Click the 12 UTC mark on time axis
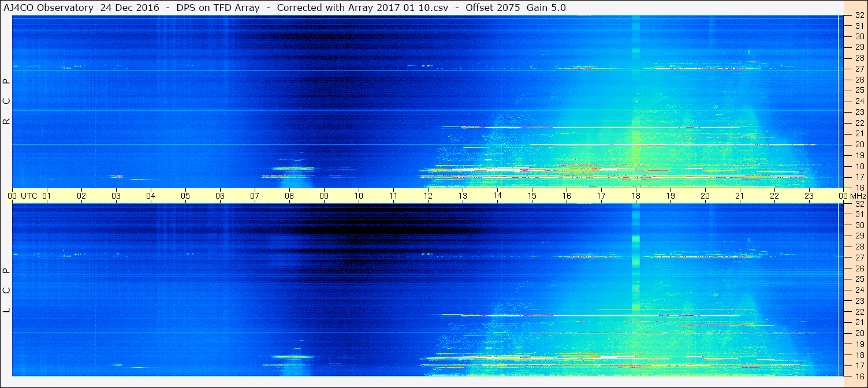The image size is (868, 388). pos(428,196)
